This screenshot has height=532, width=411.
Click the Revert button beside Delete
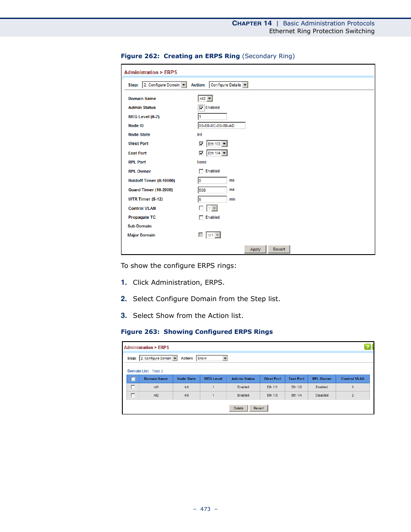click(x=259, y=408)
